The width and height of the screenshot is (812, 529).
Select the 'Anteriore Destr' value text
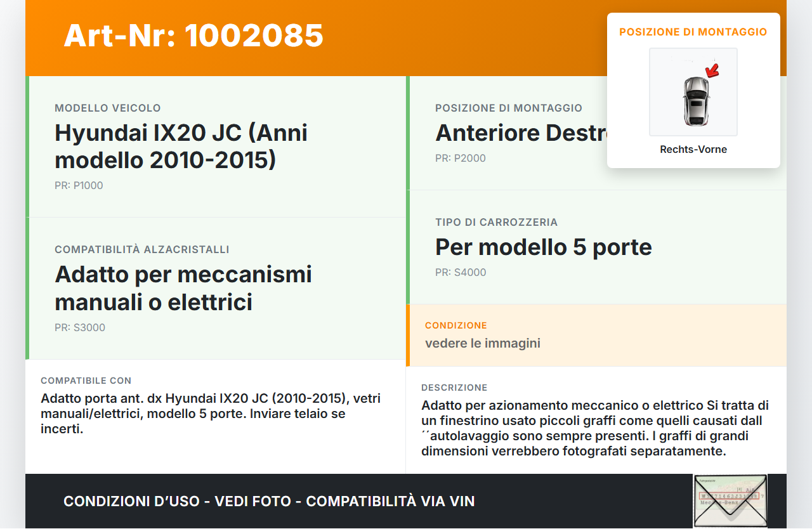(521, 133)
